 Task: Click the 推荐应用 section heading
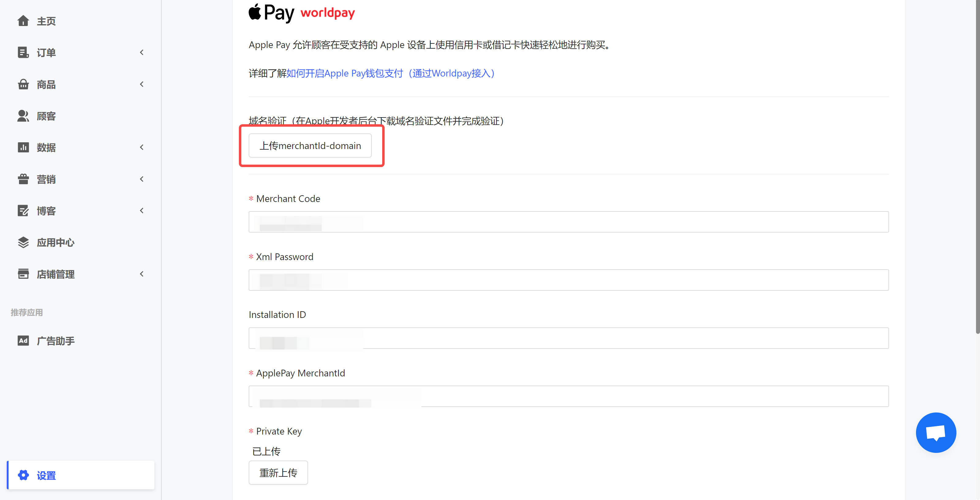coord(27,312)
